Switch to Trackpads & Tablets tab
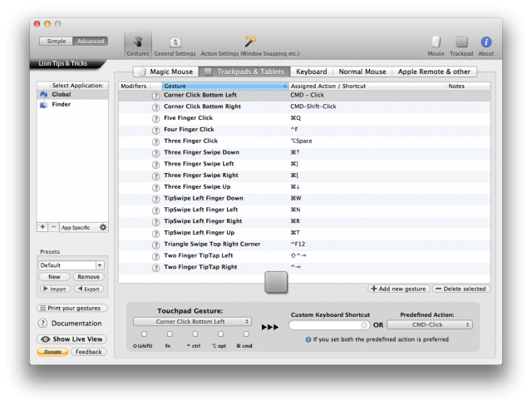The width and height of the screenshot is (532, 406). (x=244, y=72)
